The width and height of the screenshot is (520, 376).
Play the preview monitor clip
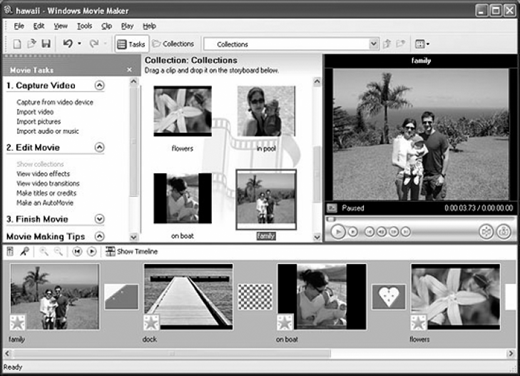pos(338,231)
